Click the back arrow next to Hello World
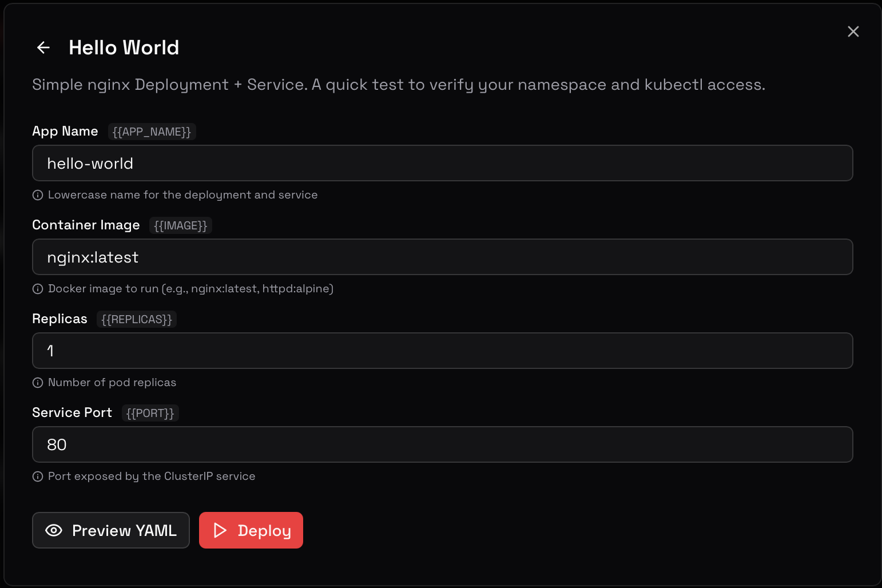The width and height of the screenshot is (882, 588). (x=43, y=47)
